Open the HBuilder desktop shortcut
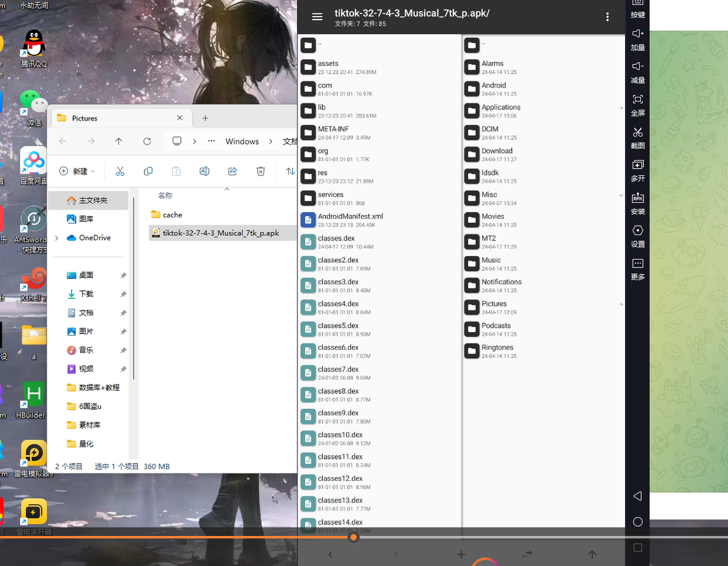 click(31, 400)
